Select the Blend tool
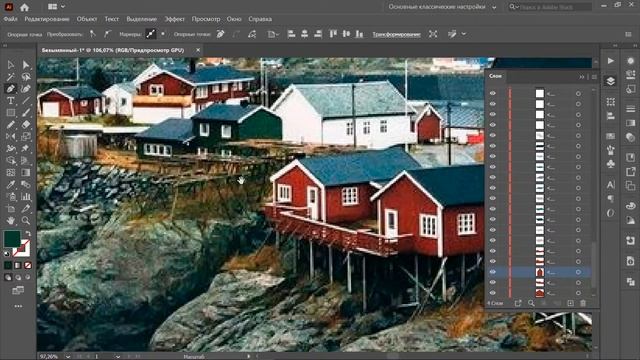Screen dimensions: 640x360 pos(26,184)
